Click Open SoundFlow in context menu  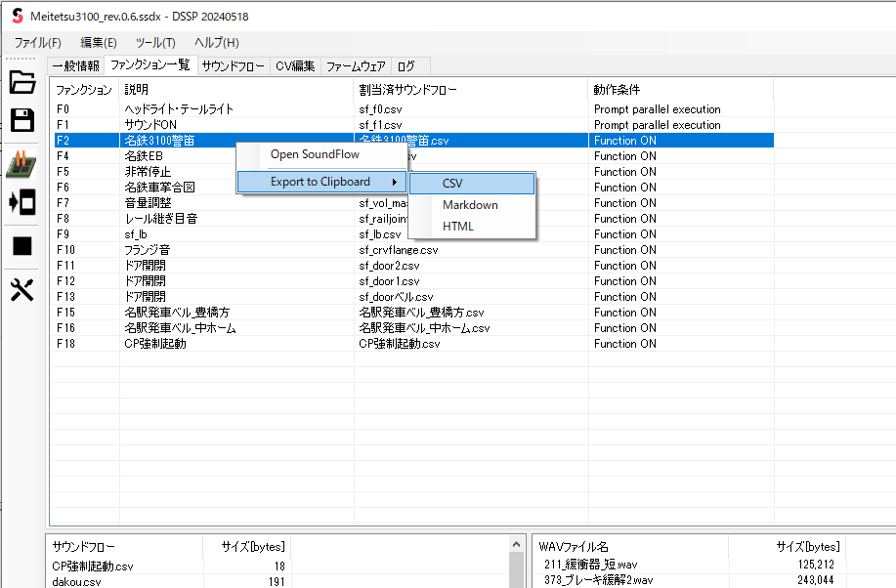tap(315, 154)
